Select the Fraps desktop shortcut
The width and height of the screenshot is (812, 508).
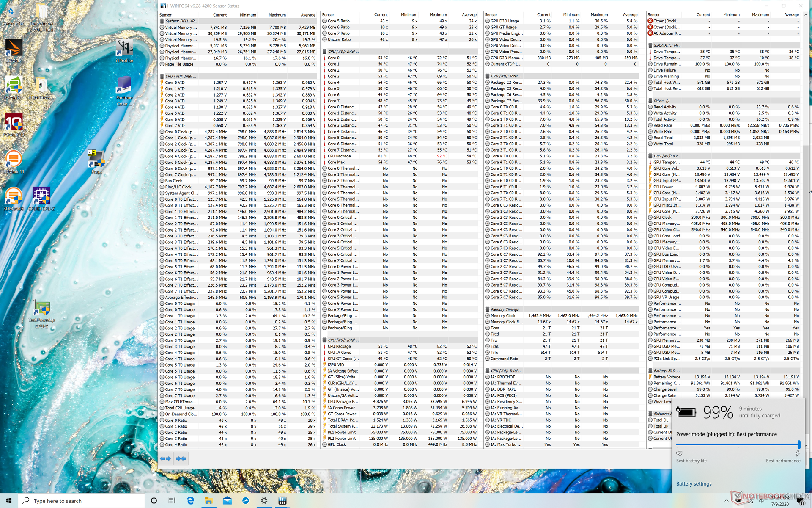pyautogui.click(x=96, y=162)
